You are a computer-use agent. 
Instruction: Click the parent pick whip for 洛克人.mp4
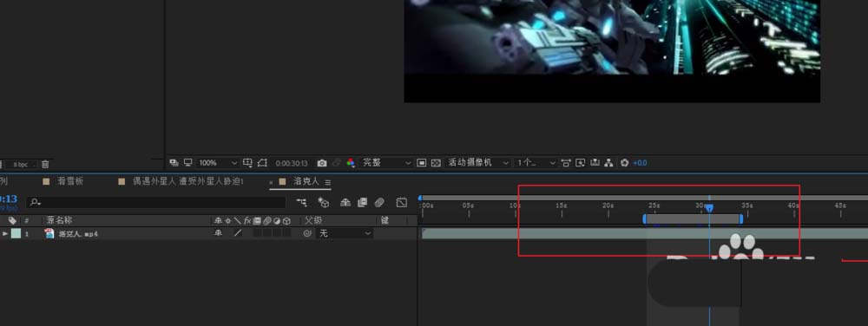(x=307, y=234)
